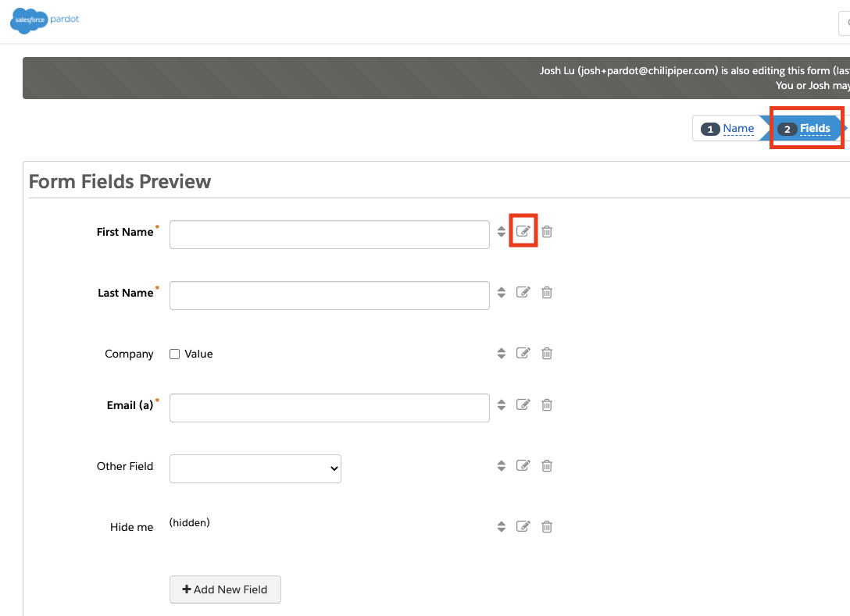Check the Company Value checkbox
The height and width of the screenshot is (616, 850).
[x=175, y=354]
